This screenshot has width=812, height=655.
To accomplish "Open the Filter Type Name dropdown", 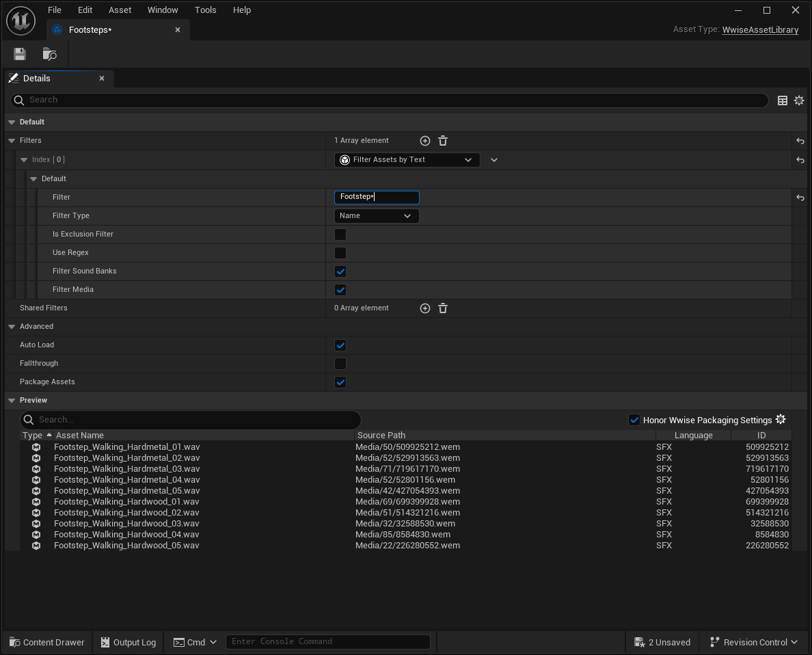I will [x=376, y=216].
